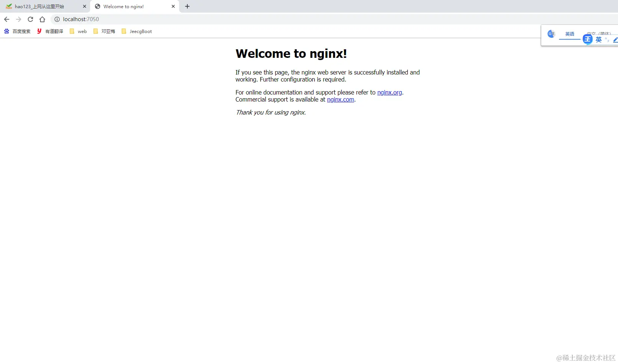
Task: Toggle the 英 language mode indicator
Action: (x=599, y=40)
